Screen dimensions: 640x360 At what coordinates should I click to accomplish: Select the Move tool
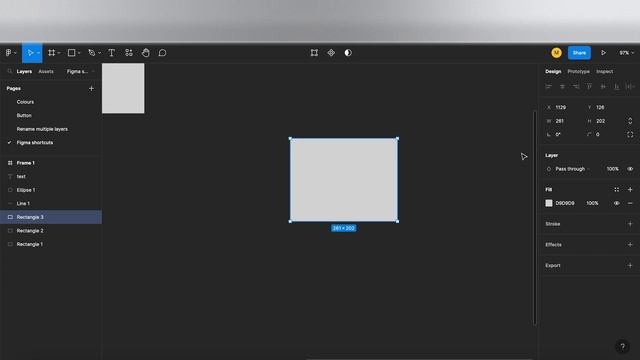30,53
